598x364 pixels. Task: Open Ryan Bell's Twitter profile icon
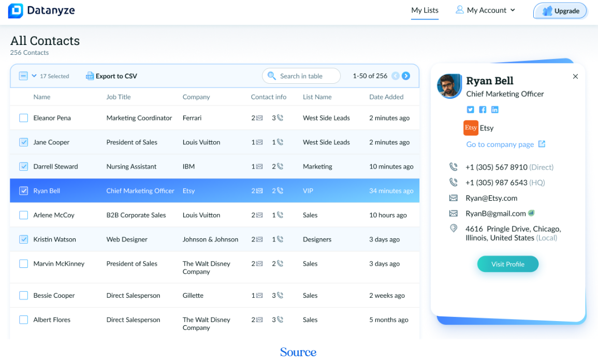coord(470,110)
